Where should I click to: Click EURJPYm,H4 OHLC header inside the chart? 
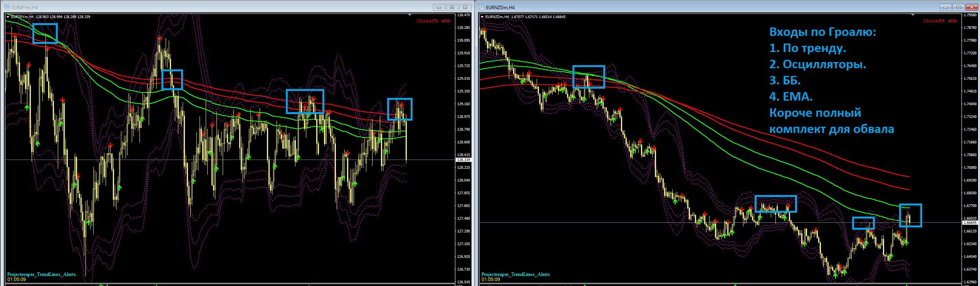(50, 17)
